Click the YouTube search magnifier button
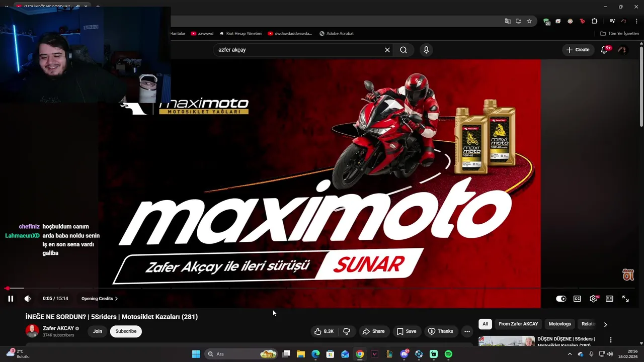This screenshot has width=644, height=362. [404, 50]
